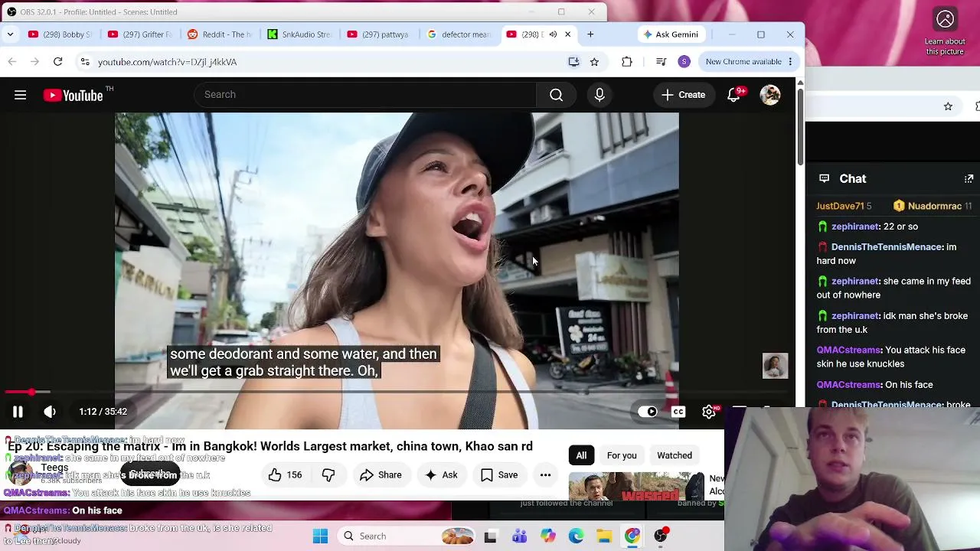Launch Microsoft Teams from the taskbar
This screenshot has height=551, width=980.
click(x=520, y=536)
